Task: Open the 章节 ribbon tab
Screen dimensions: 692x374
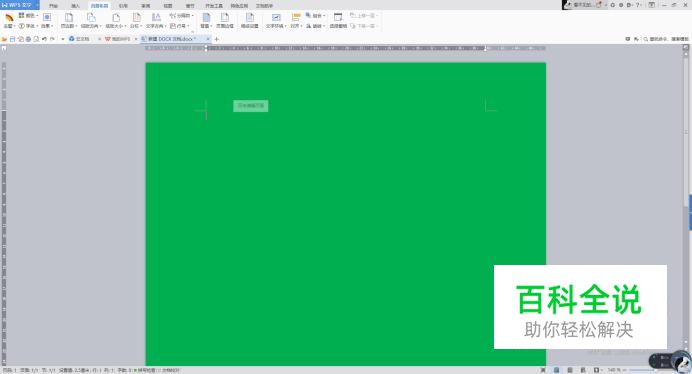Action: [x=190, y=6]
